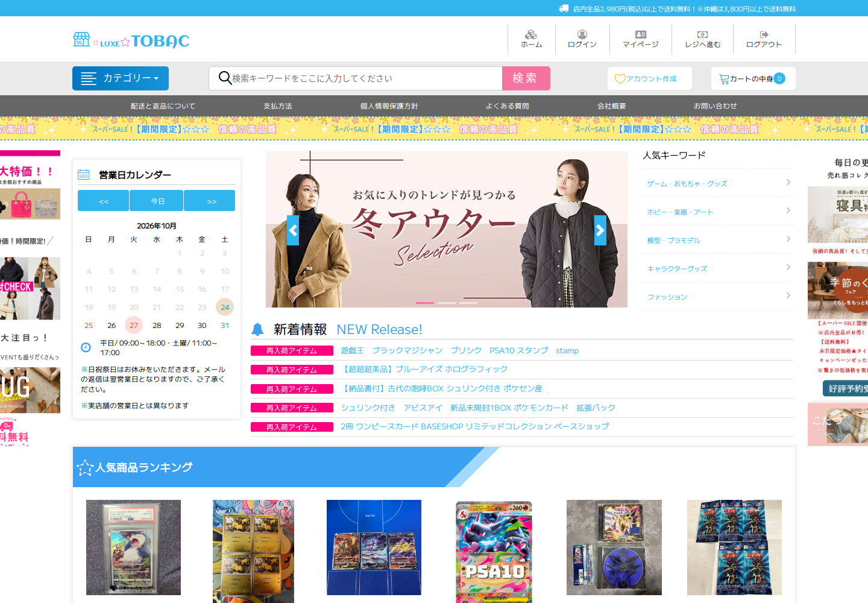Open the PSA10 card product thumbnail
Viewport: 868px width, 603px height.
[x=494, y=551]
